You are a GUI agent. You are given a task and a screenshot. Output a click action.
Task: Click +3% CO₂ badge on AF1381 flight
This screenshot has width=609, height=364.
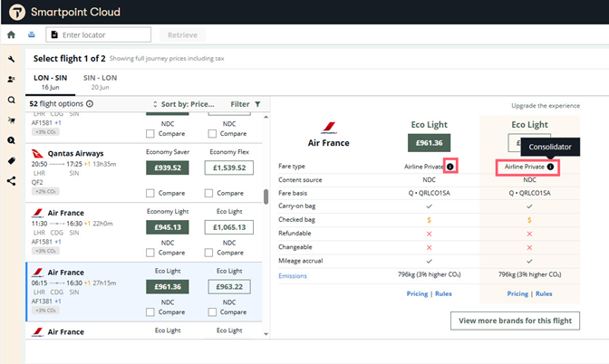[45, 310]
